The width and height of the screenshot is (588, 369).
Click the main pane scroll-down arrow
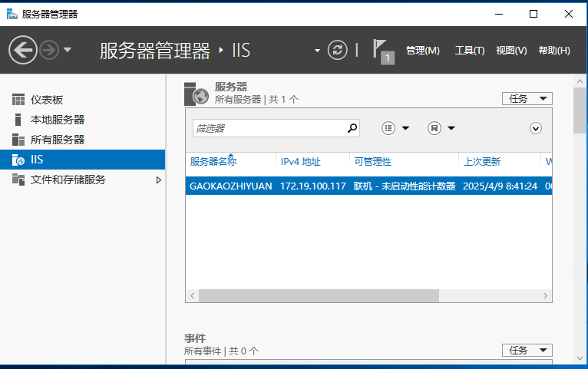click(x=580, y=358)
